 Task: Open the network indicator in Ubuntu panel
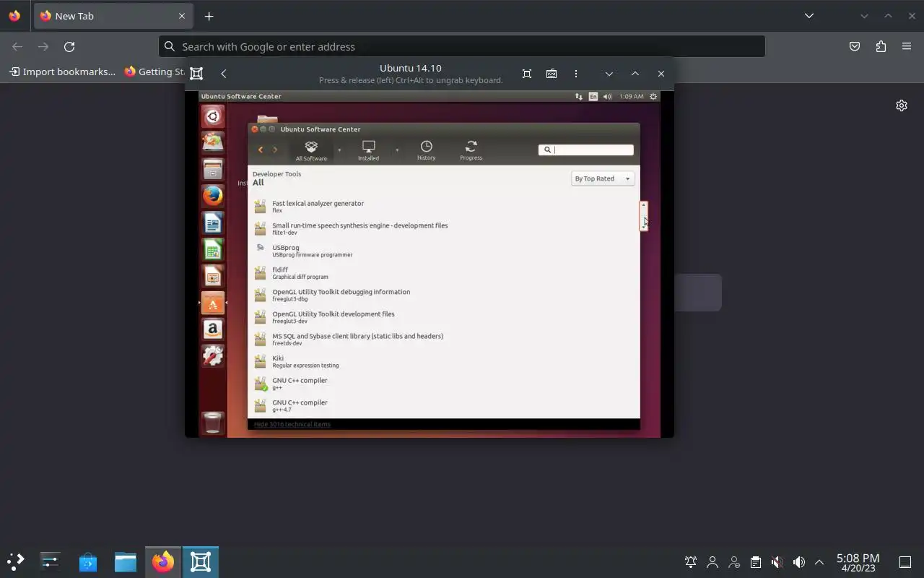click(578, 96)
